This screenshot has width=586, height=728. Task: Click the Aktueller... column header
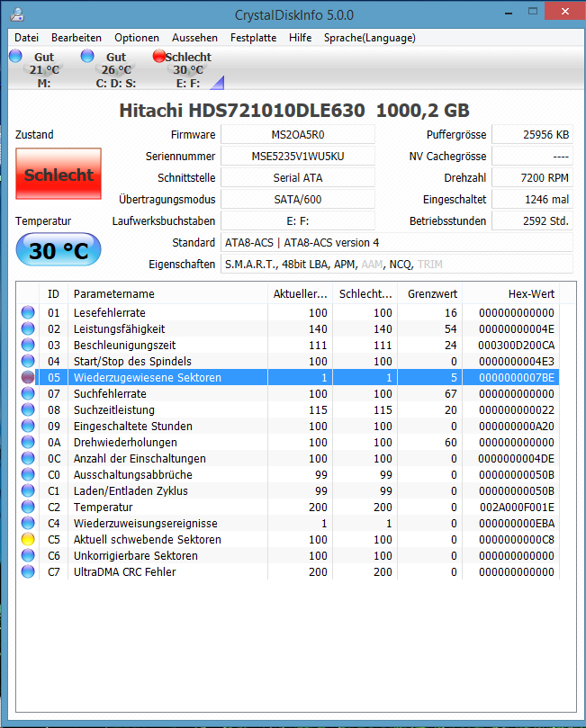tap(300, 294)
